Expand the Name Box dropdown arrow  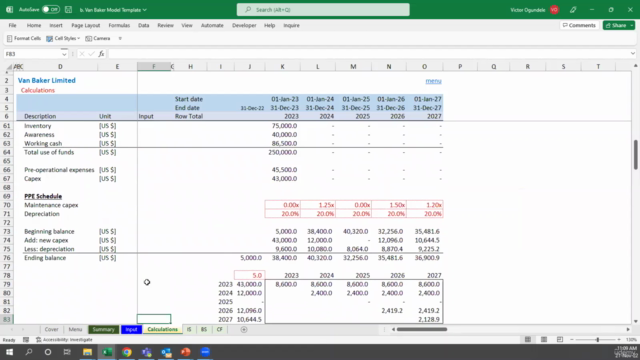click(x=64, y=54)
